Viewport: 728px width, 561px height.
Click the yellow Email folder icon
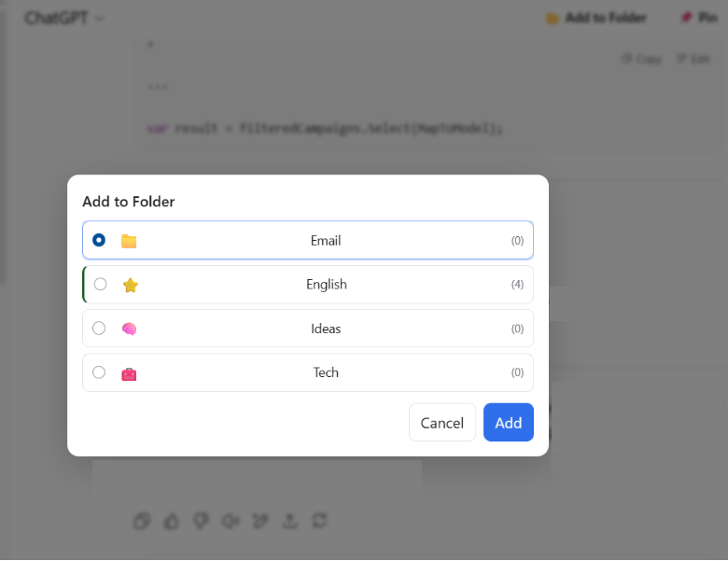[129, 241]
